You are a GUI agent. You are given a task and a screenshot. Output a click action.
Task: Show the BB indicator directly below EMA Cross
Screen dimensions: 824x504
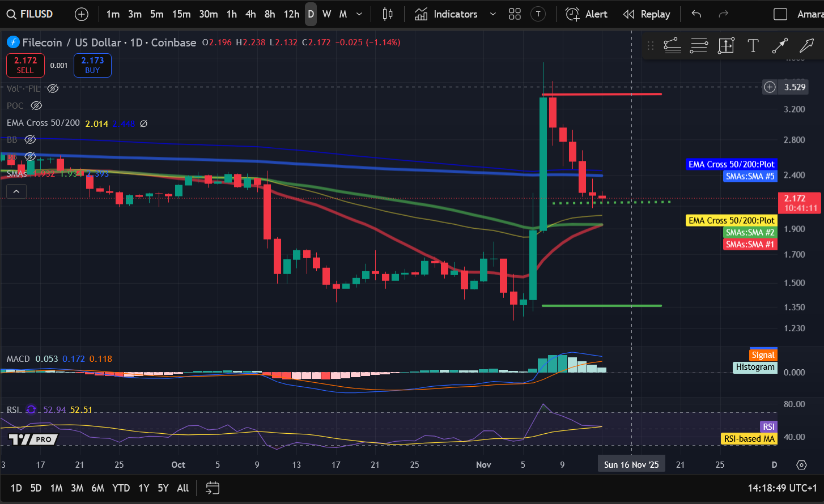30,139
